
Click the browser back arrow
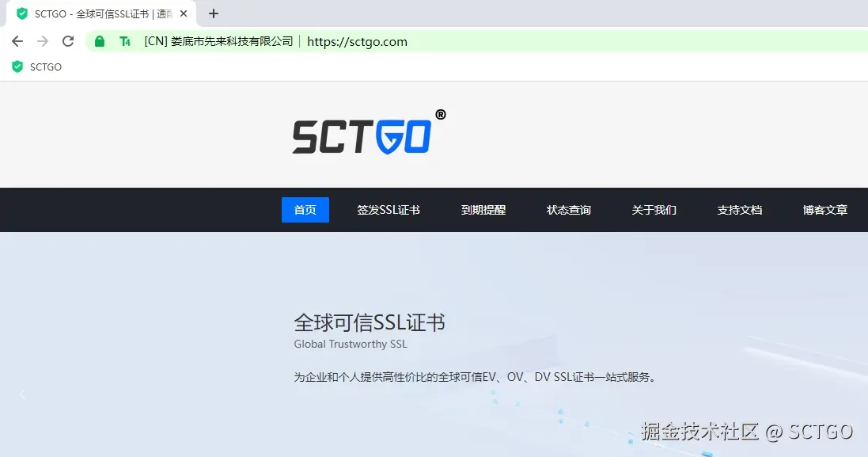(17, 41)
